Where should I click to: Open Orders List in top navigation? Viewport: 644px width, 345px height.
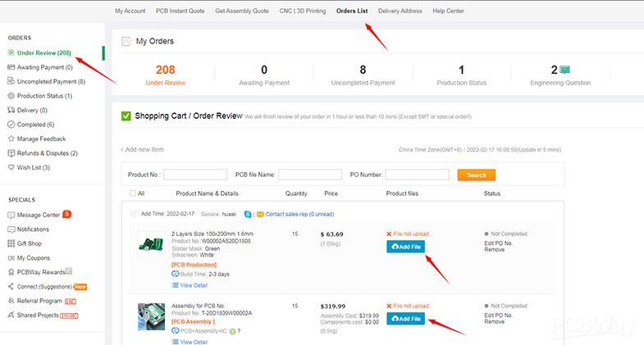pyautogui.click(x=352, y=11)
